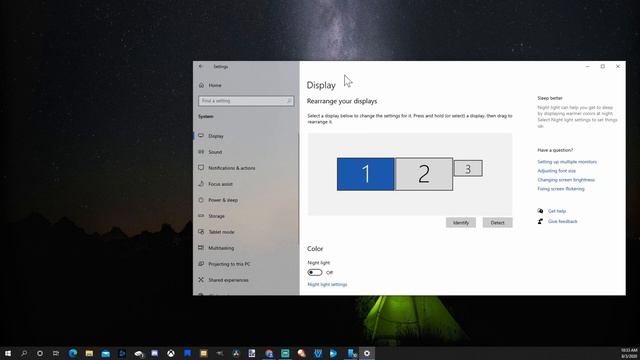Image resolution: width=640 pixels, height=360 pixels.
Task: Click the 'Color' section heading
Action: click(315, 249)
